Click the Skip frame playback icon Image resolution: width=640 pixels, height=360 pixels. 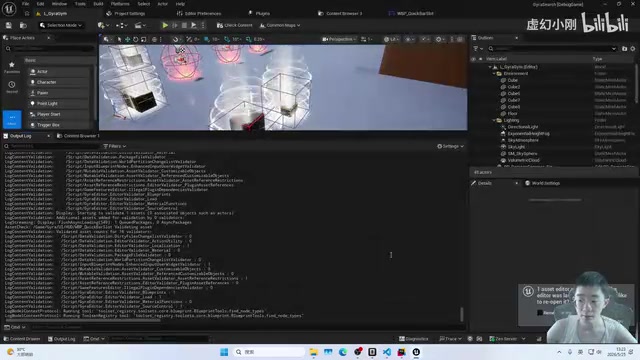click(175, 25)
